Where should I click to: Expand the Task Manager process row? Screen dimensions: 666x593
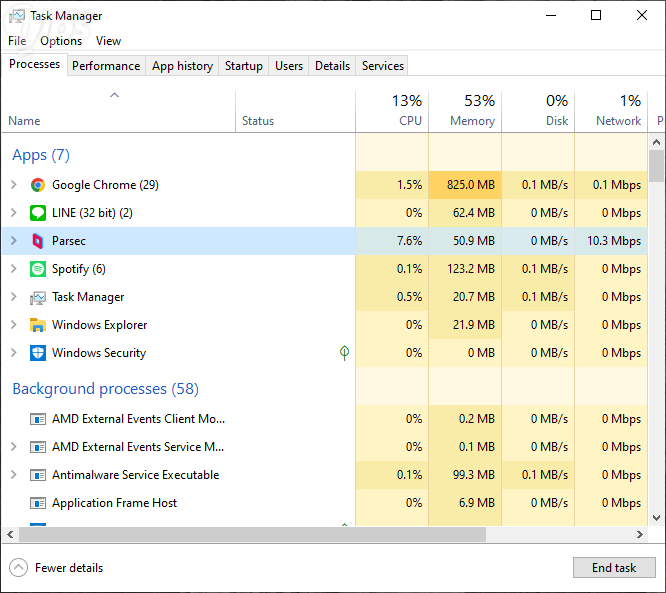pyautogui.click(x=14, y=296)
